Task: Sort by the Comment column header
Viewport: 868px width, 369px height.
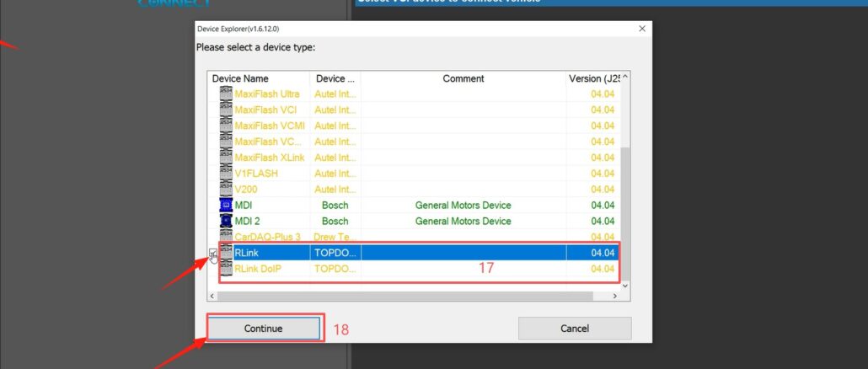Action: click(x=463, y=78)
